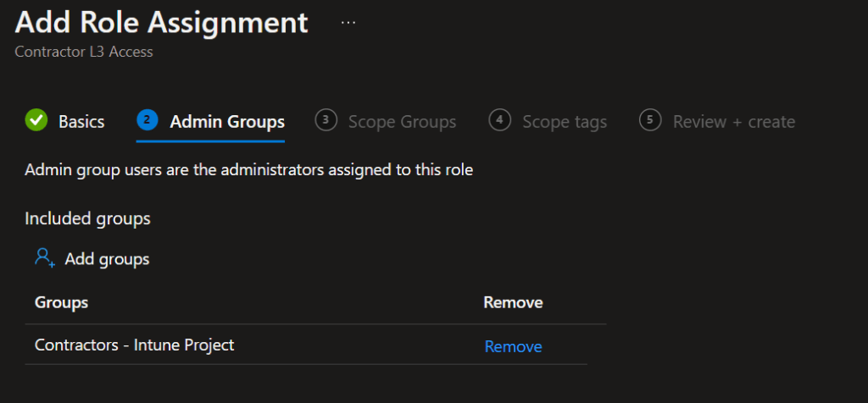Open the ellipsis more options menu

pyautogui.click(x=348, y=22)
